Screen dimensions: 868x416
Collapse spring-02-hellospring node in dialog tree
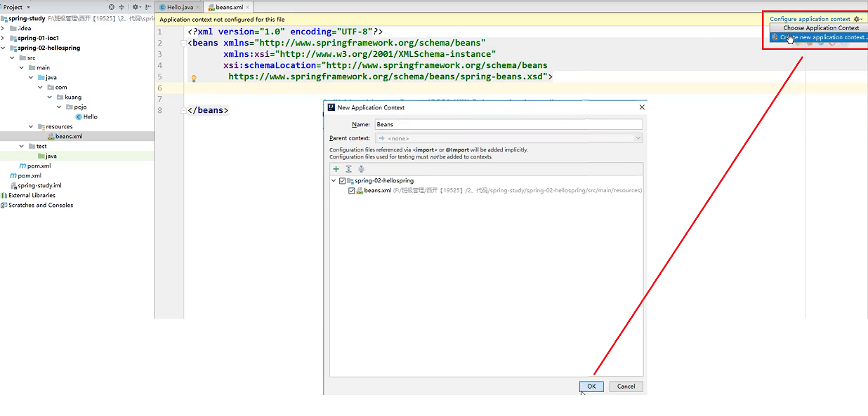(x=334, y=180)
